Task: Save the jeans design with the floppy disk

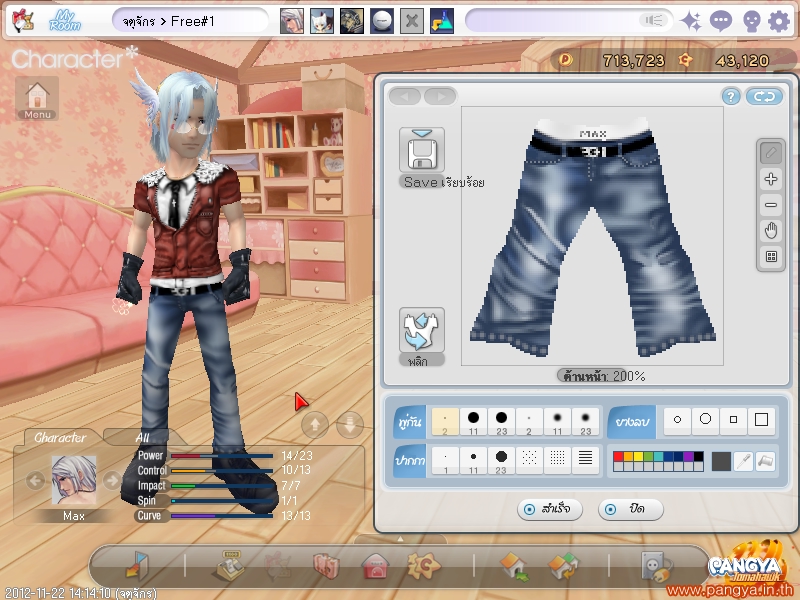Action: coord(421,151)
